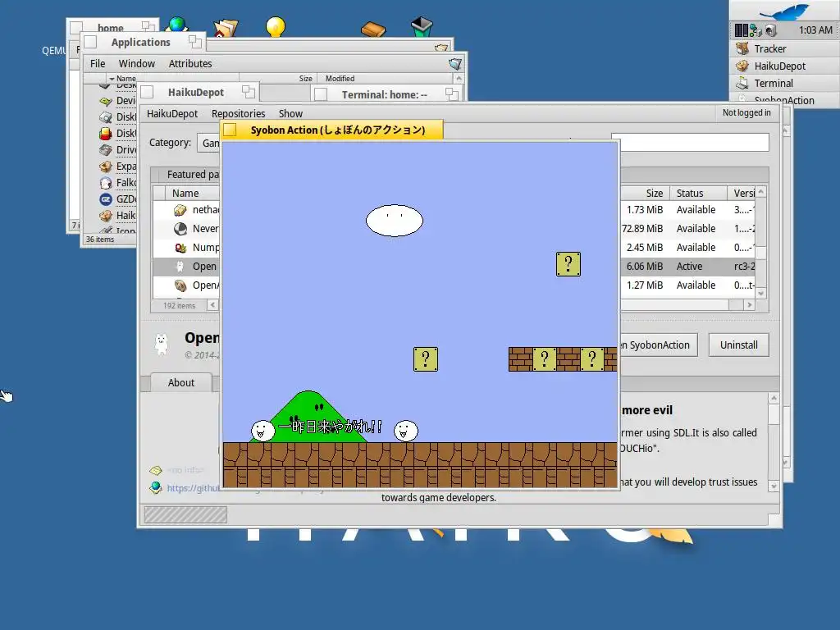
Task: Click the CPU bars ProcessController tray icon
Action: click(742, 30)
